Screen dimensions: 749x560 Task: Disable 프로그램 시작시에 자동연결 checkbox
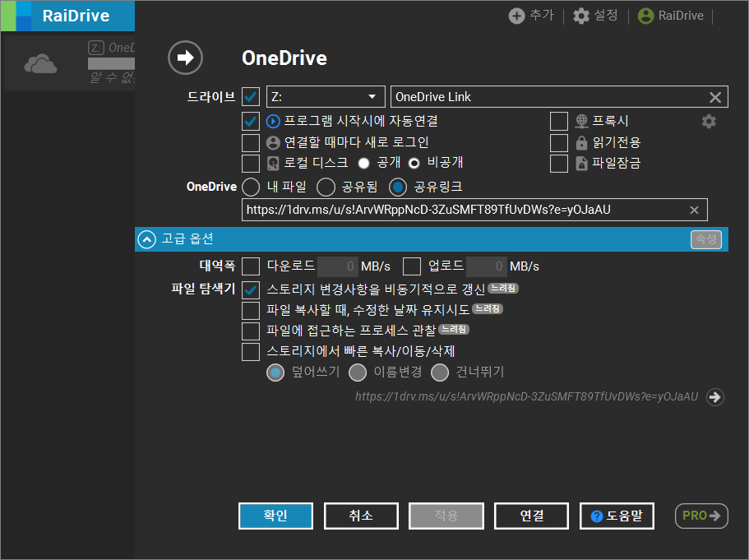click(x=251, y=122)
